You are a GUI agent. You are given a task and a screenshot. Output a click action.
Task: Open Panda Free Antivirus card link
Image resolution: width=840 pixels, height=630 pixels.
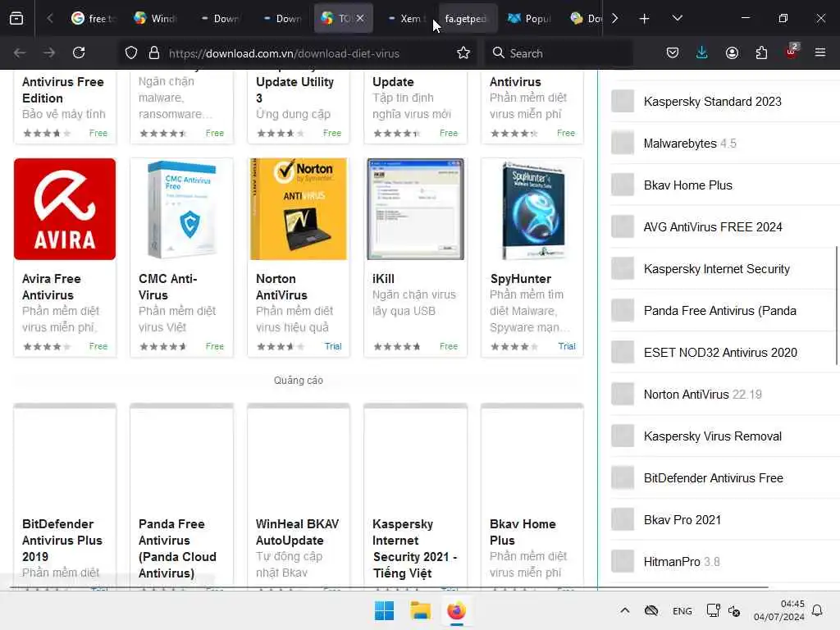177,548
